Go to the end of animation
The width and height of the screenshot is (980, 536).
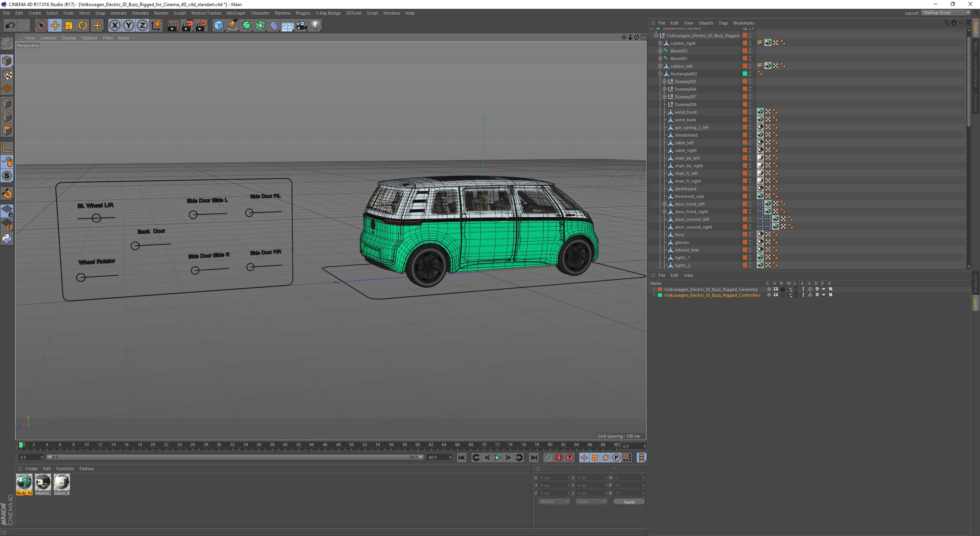pos(533,458)
